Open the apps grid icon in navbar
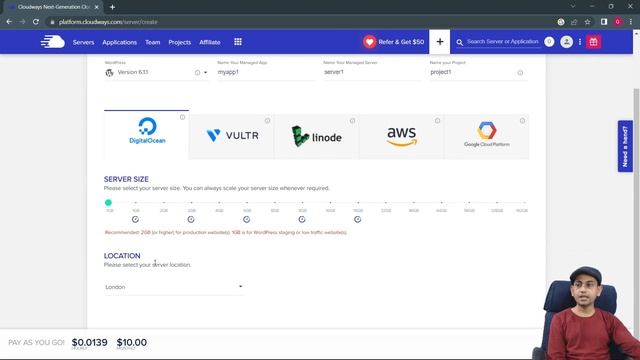 pos(238,42)
